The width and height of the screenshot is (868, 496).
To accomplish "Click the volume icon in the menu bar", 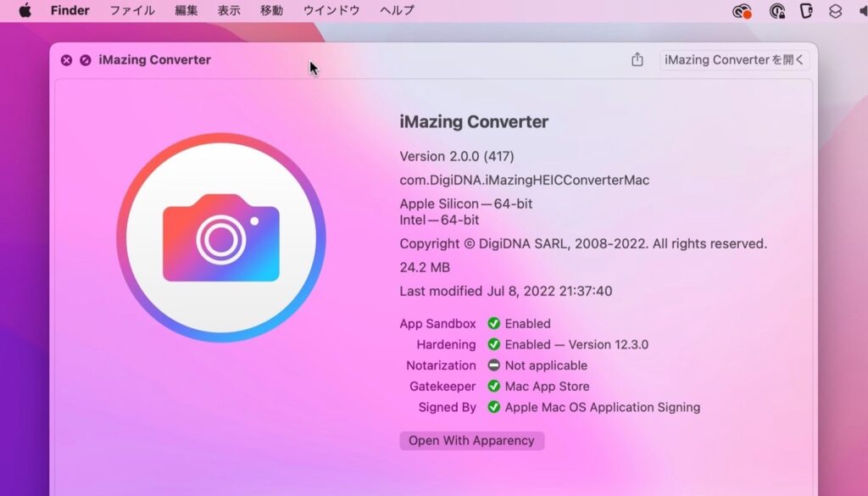I will tap(863, 10).
